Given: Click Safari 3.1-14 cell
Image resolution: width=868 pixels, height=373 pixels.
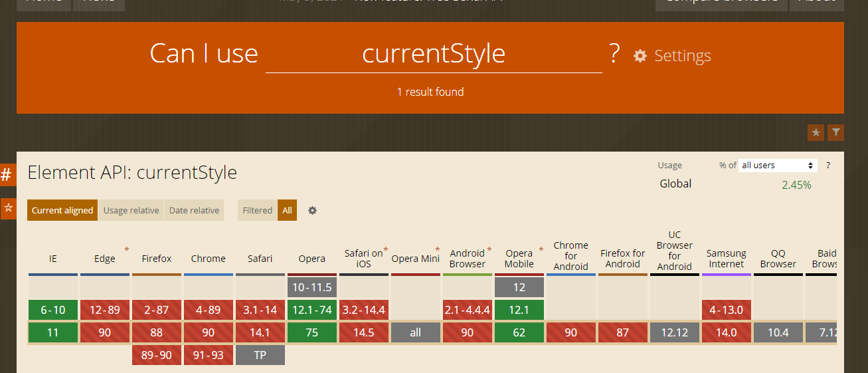Looking at the screenshot, I should tap(260, 310).
